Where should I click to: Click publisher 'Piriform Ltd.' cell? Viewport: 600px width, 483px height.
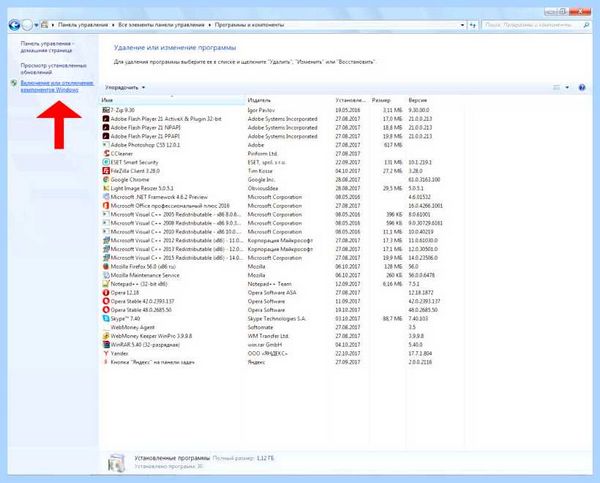(262, 153)
